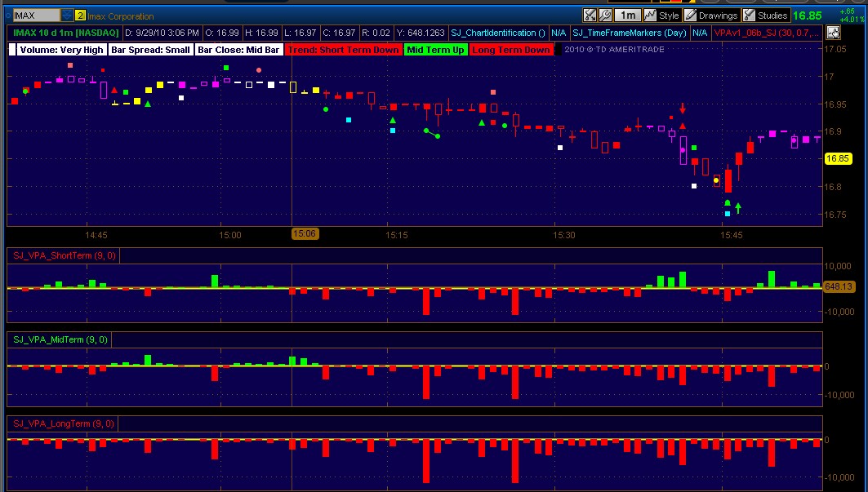Click the +4.01% change value
This screenshot has width=868, height=492.
(851, 20)
